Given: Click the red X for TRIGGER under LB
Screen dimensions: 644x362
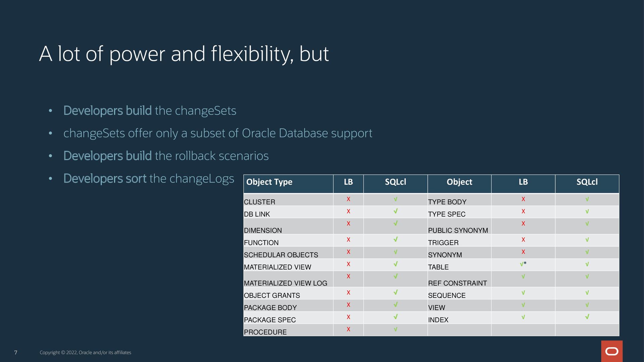Looking at the screenshot, I should click(x=523, y=240).
